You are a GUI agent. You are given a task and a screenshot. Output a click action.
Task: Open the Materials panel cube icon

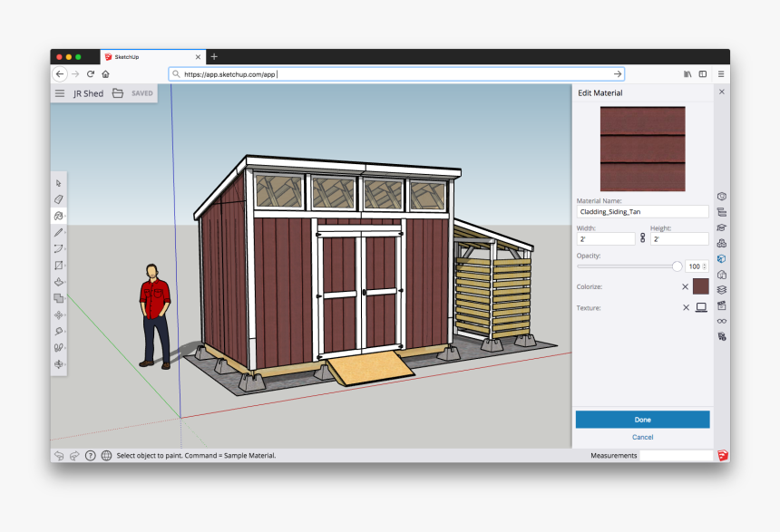tap(722, 258)
